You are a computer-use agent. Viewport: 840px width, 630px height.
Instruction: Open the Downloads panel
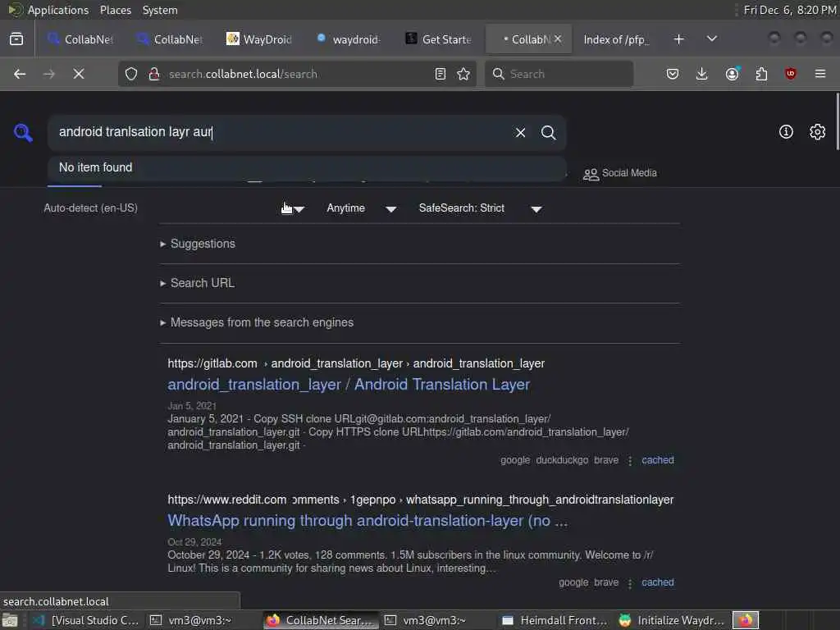tap(702, 74)
